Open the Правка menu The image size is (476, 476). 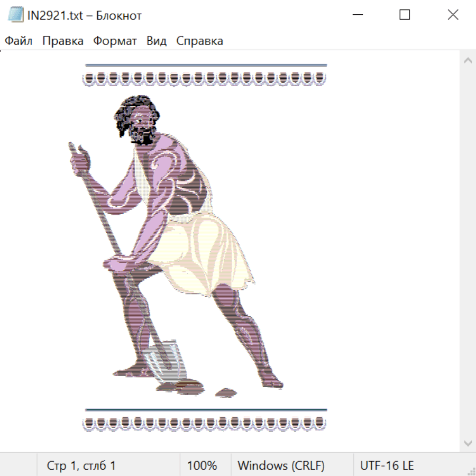point(62,41)
